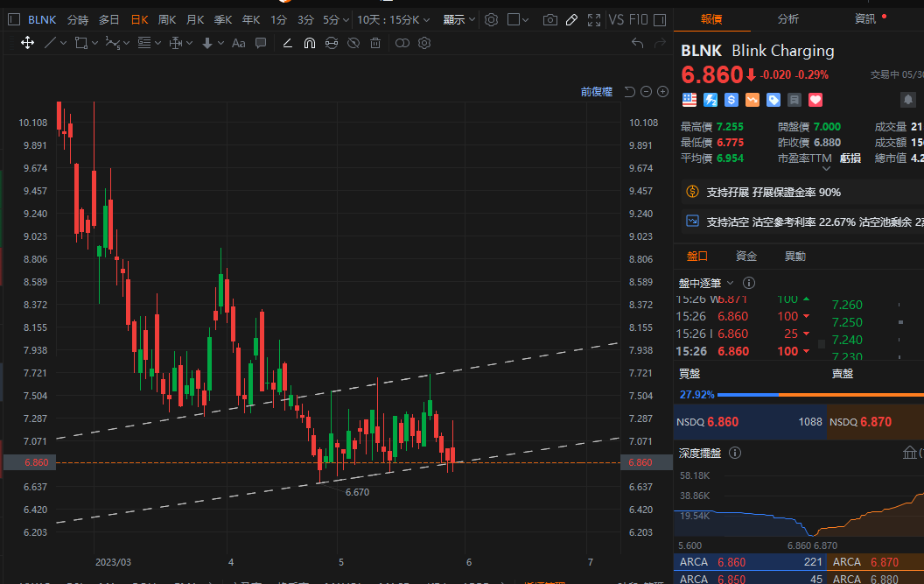Screen dimensions: 924x584
Task: Select the 異動 tab
Action: point(795,256)
